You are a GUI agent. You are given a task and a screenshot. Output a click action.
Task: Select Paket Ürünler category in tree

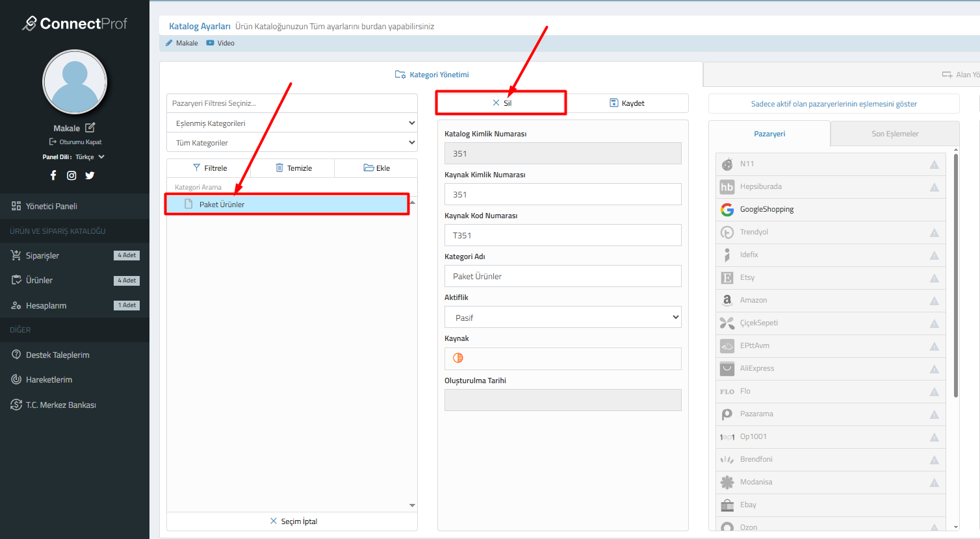click(222, 205)
